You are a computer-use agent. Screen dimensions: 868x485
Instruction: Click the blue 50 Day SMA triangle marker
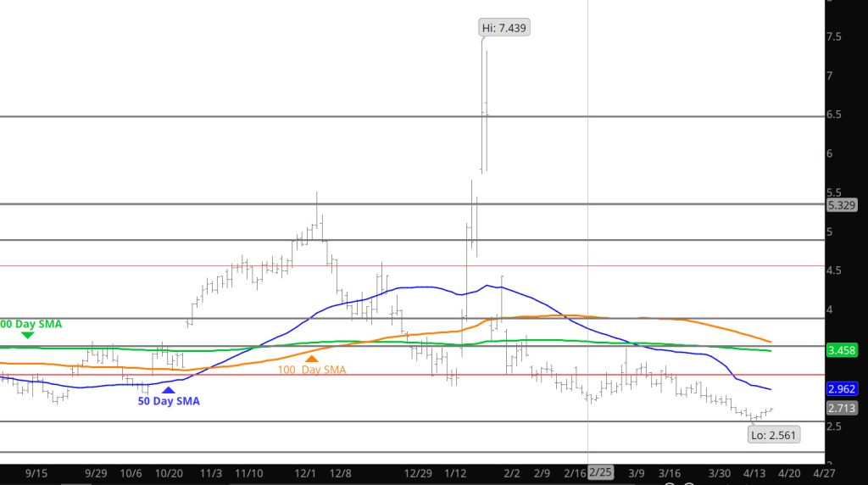(167, 389)
